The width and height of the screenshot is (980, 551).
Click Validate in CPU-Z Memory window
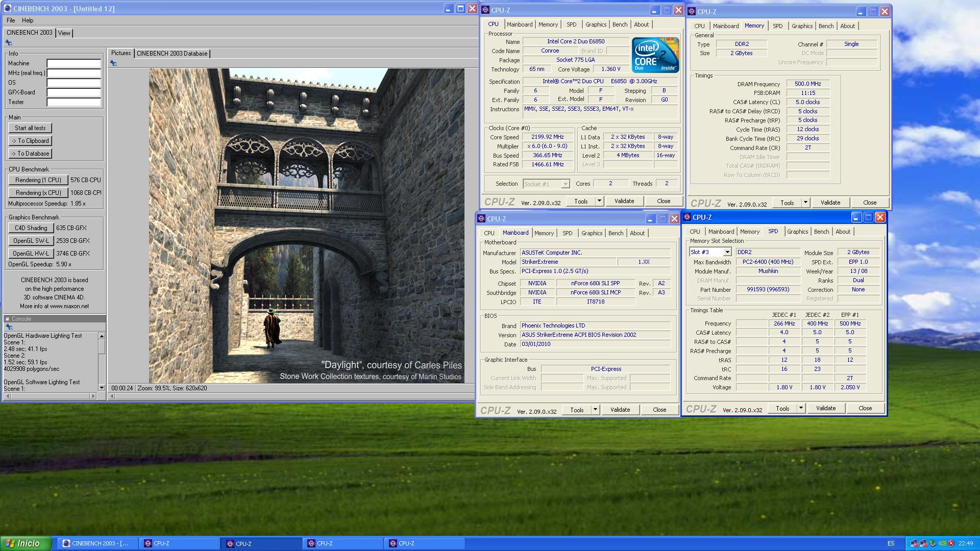[x=830, y=203]
